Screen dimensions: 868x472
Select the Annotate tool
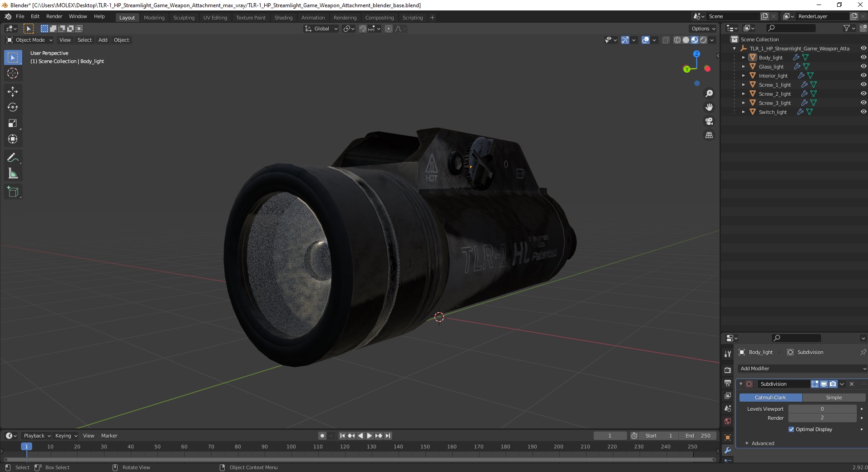pos(13,157)
